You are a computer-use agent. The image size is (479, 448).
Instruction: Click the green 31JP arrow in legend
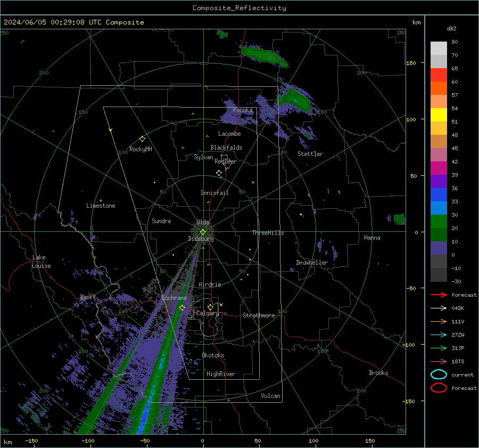coord(439,348)
